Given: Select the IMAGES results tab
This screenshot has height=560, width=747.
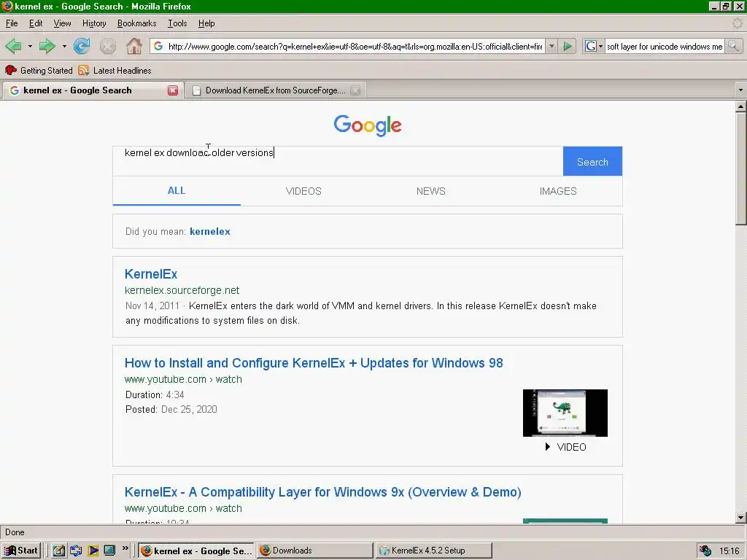Looking at the screenshot, I should tap(558, 191).
